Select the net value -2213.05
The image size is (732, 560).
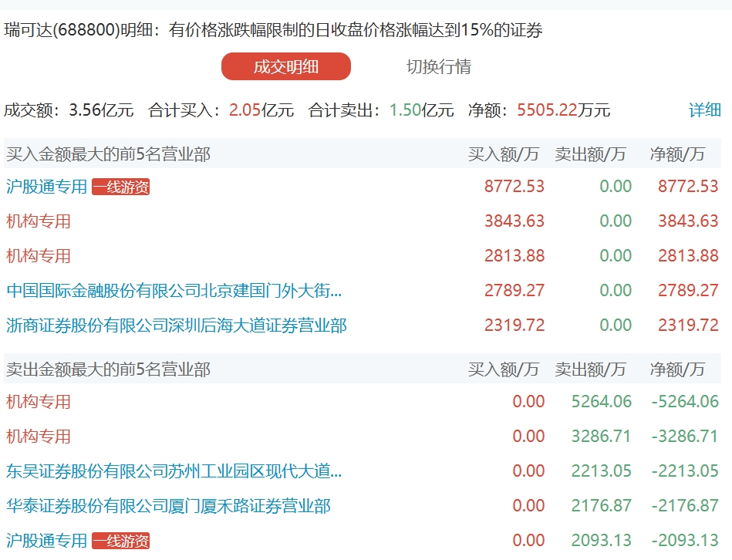[685, 471]
